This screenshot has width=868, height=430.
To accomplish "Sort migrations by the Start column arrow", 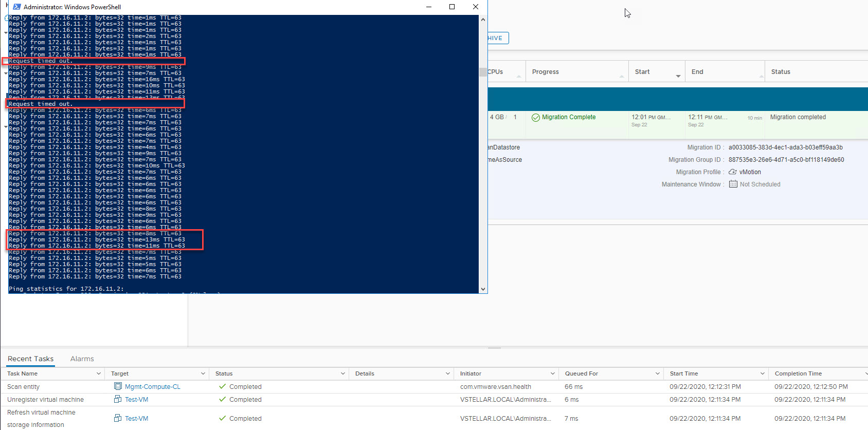I will 678,76.
